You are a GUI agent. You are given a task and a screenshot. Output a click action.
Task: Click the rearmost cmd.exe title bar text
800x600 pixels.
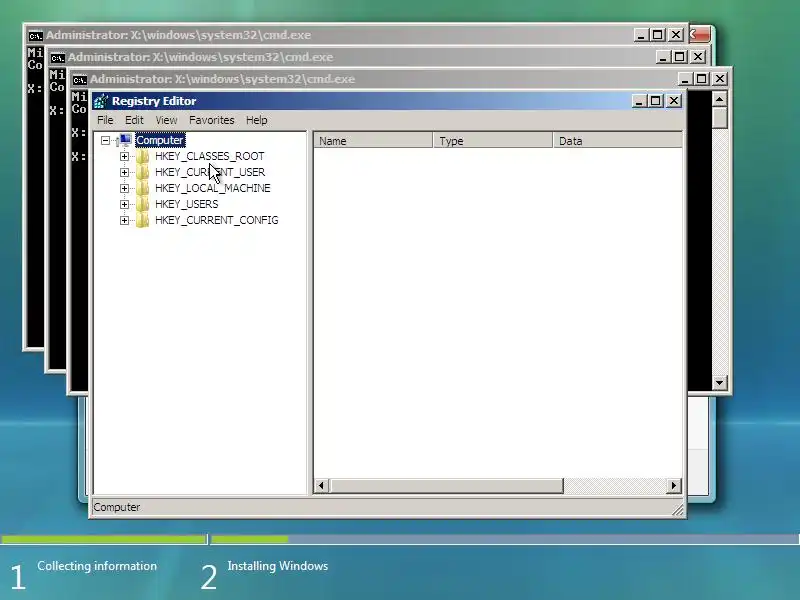179,35
